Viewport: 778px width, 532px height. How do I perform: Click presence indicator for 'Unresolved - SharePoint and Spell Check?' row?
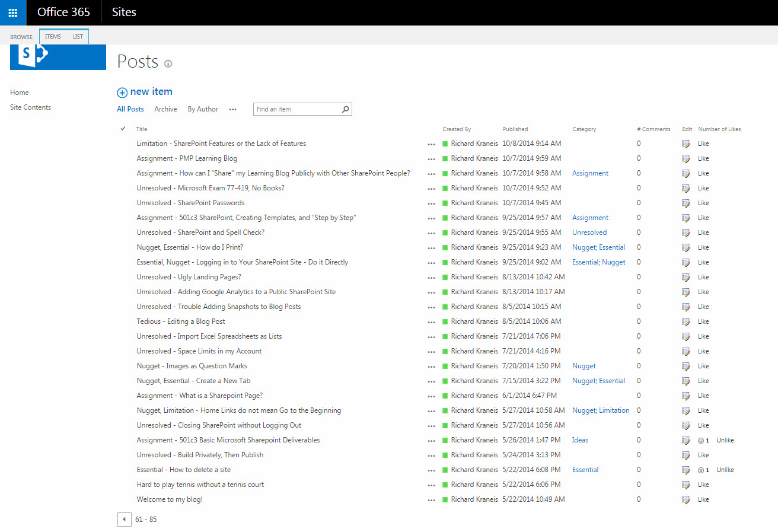(445, 232)
